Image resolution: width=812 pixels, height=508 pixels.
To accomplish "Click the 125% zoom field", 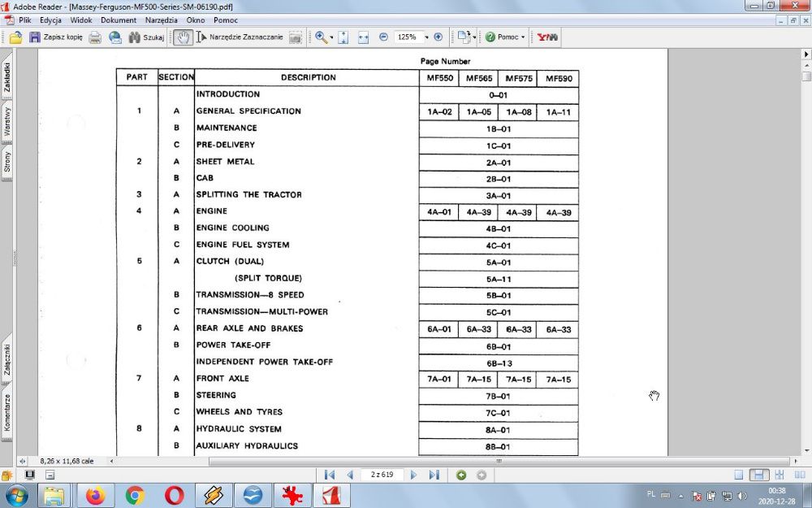I will click(408, 37).
